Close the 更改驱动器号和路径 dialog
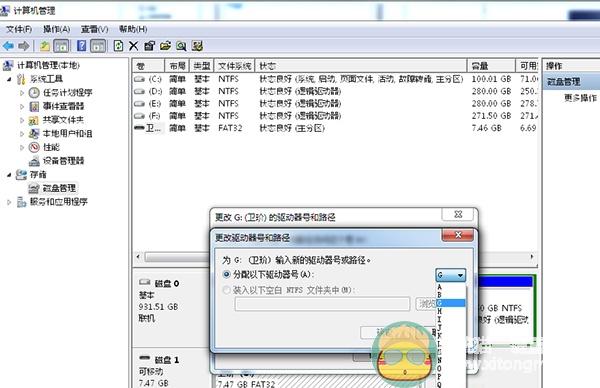The width and height of the screenshot is (600, 388). coord(458,235)
